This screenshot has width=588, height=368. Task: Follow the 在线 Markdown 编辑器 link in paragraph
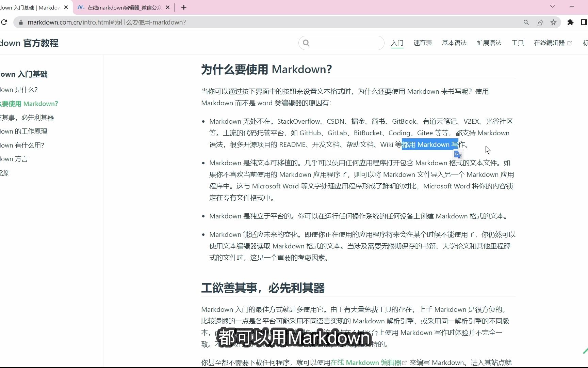coord(369,363)
